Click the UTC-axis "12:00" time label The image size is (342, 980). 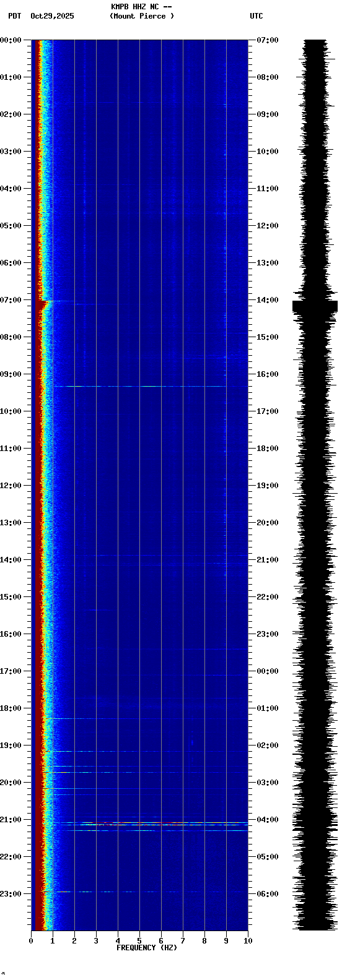point(268,226)
